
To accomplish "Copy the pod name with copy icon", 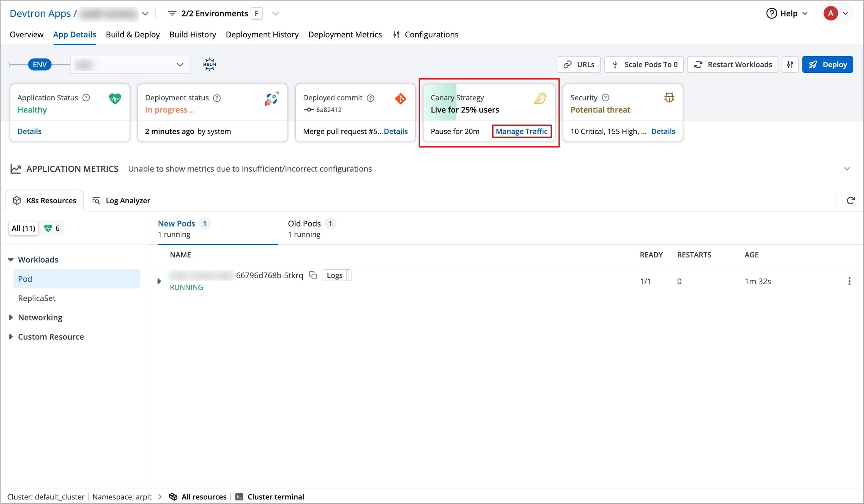I will point(313,275).
